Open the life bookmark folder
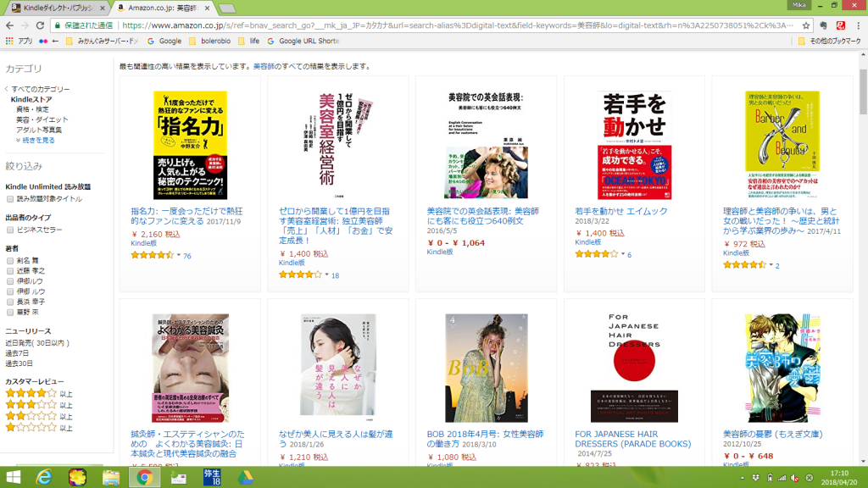Viewport: 868px width, 488px height. pyautogui.click(x=248, y=41)
